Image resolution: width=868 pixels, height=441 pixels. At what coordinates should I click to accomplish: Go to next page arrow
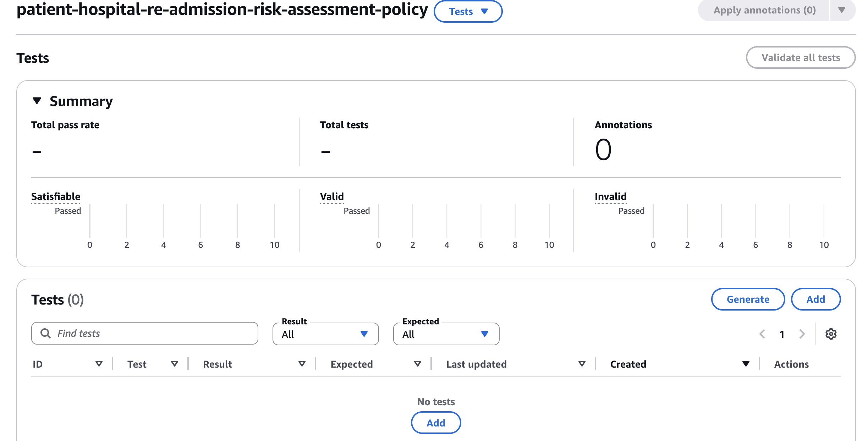pos(802,334)
